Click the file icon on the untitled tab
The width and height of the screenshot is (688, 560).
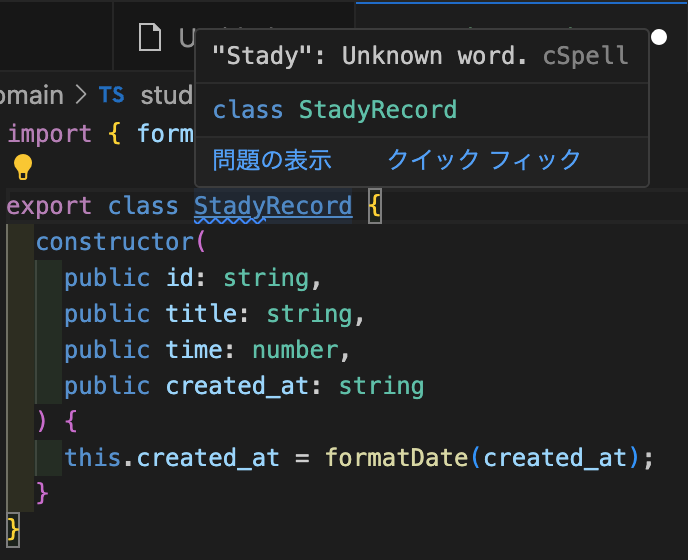[150, 37]
